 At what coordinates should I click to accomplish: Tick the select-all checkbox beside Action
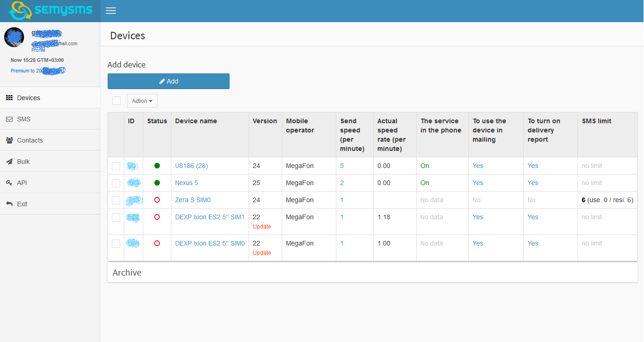tap(116, 101)
